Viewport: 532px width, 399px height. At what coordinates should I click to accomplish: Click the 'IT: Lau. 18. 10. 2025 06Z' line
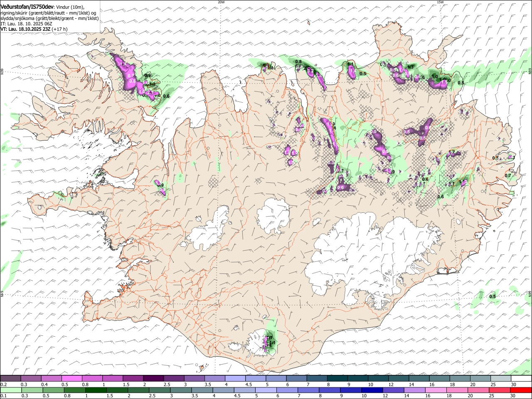click(x=26, y=24)
